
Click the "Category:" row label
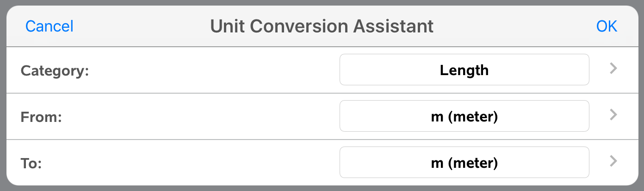pyautogui.click(x=55, y=71)
